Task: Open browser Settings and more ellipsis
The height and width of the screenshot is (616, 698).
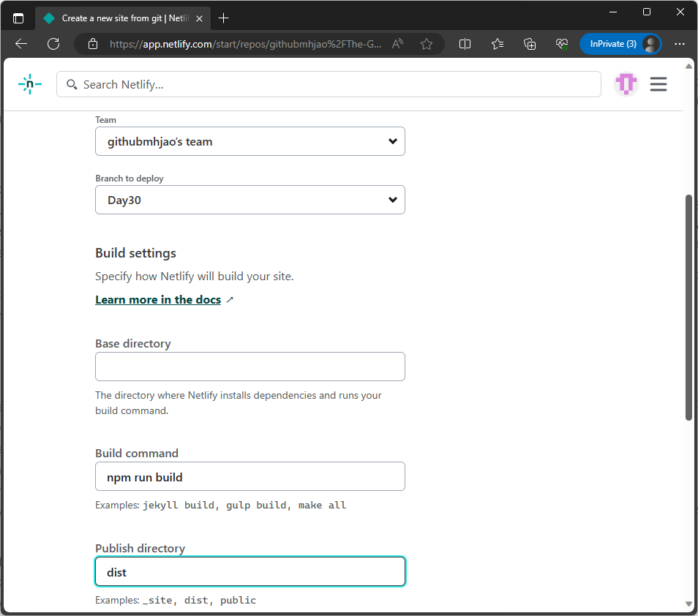Action: click(x=679, y=44)
